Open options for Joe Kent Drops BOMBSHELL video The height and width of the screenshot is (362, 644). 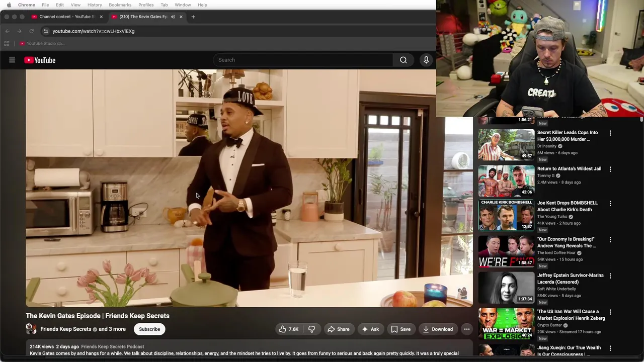[x=610, y=204]
